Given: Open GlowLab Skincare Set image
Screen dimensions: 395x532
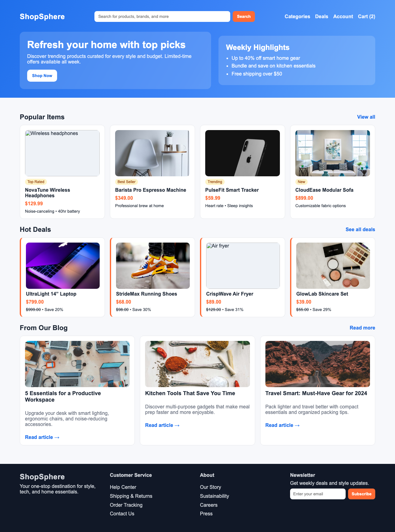Looking at the screenshot, I should [x=333, y=266].
